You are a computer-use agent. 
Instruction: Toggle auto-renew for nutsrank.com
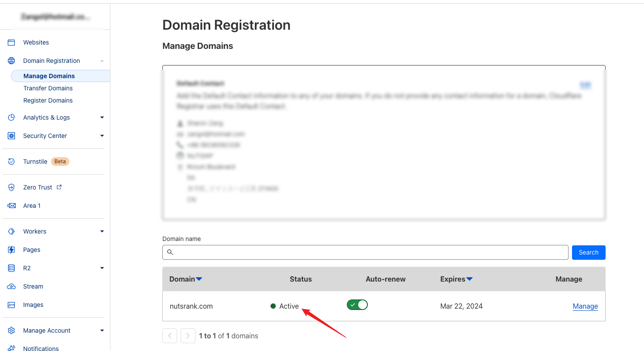tap(357, 305)
